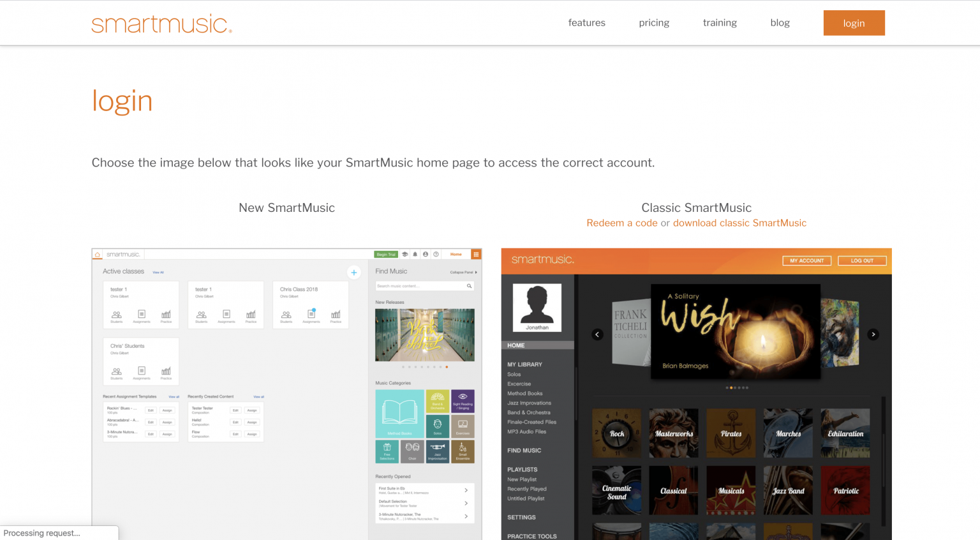
Task: Click Assignments icon in Chris Class 2018 card
Action: (x=311, y=315)
